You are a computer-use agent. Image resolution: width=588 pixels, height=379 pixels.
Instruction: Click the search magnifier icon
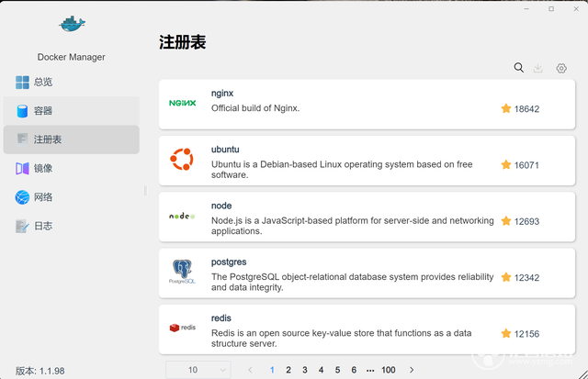[x=519, y=68]
